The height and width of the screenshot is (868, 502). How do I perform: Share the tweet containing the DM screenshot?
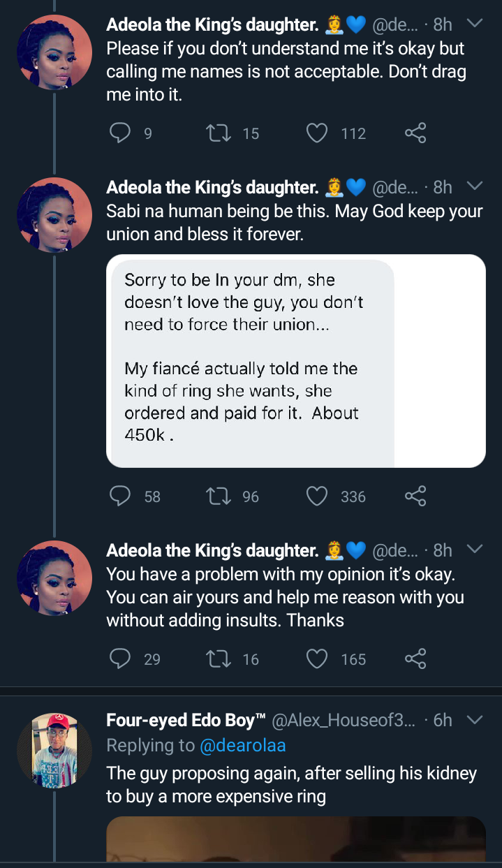point(415,496)
